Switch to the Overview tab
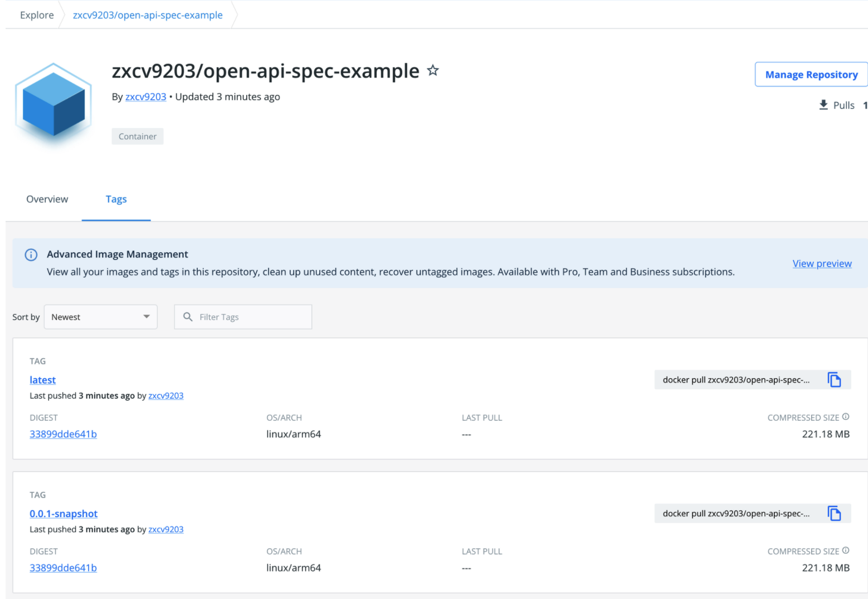Image resolution: width=868 pixels, height=599 pixels. coord(47,199)
